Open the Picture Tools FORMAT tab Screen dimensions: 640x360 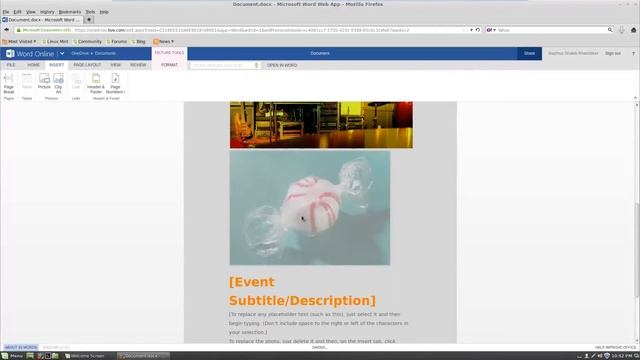pos(169,65)
